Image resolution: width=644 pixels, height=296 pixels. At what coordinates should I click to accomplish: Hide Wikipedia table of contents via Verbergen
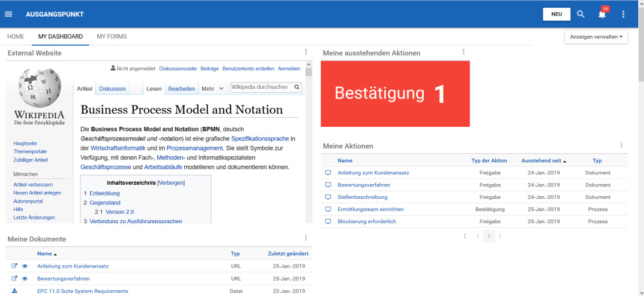(x=171, y=183)
